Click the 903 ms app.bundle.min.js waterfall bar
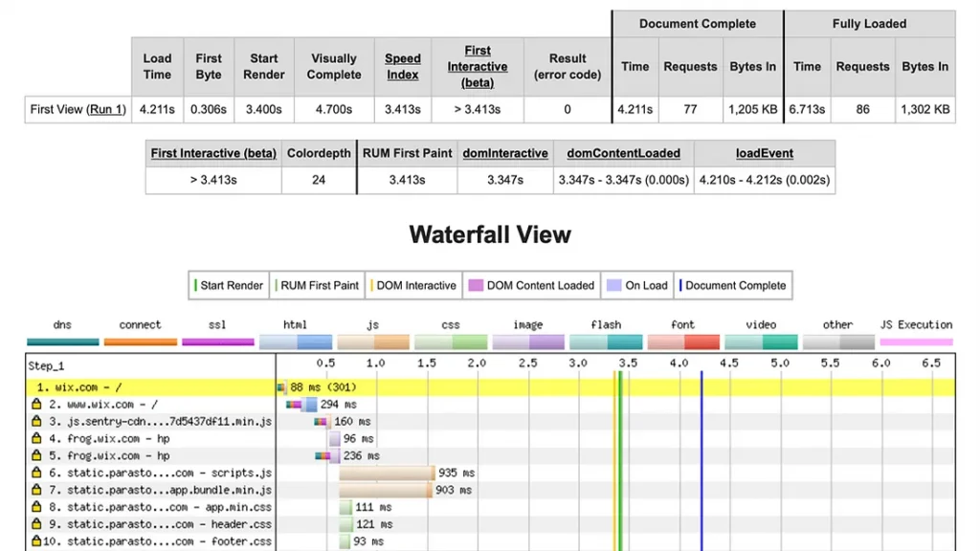980x551 pixels. (x=386, y=491)
